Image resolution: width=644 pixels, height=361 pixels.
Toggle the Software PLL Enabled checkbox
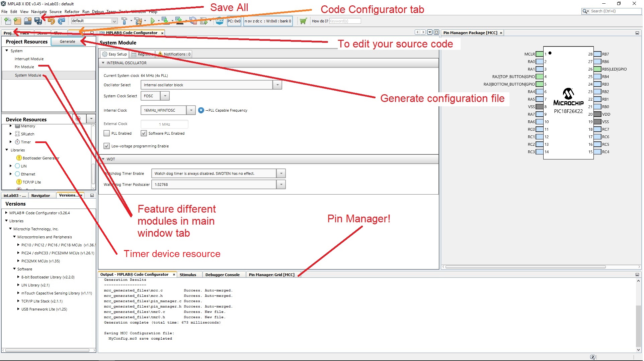click(x=144, y=133)
